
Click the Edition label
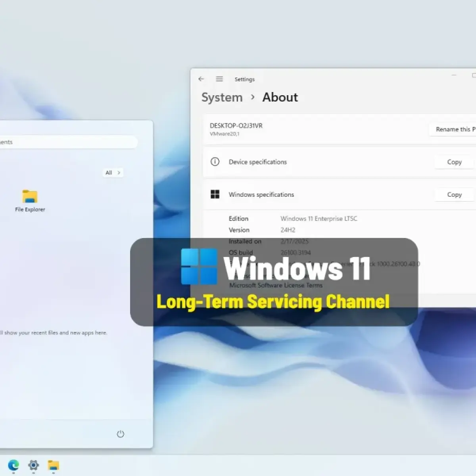(238, 219)
